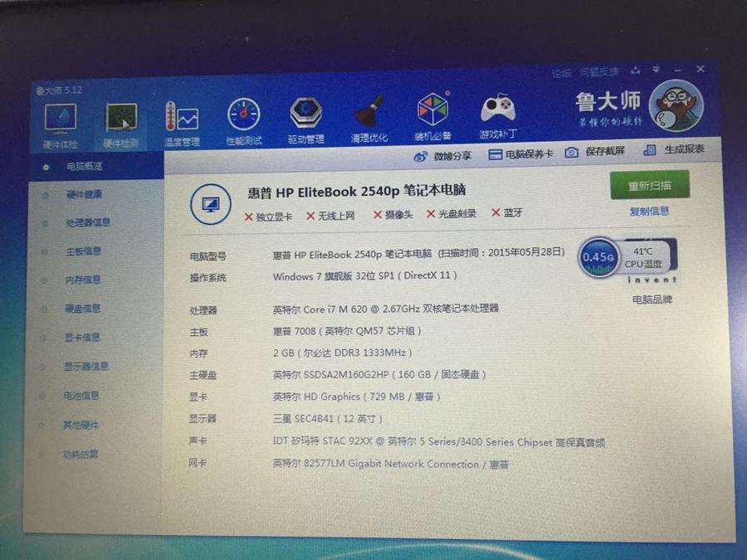Click the 惠普 7008 motherboard value
Viewport: 747px width, 560px height.
(347, 330)
